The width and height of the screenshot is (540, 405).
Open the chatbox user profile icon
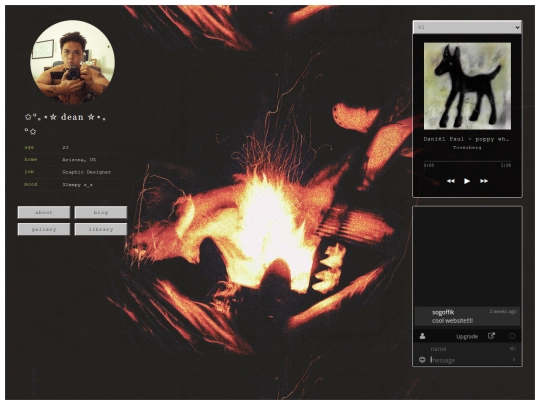pos(422,336)
